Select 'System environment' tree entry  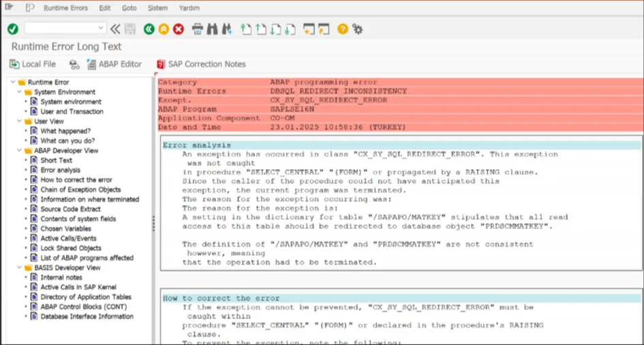click(71, 102)
